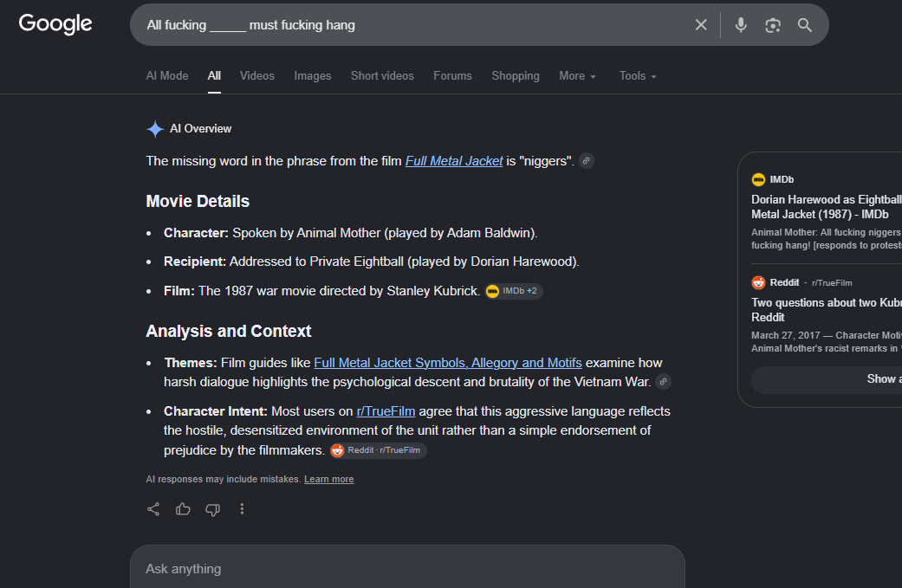Viewport: 902px width, 588px height.
Task: Share the AI Overview response
Action: [153, 508]
